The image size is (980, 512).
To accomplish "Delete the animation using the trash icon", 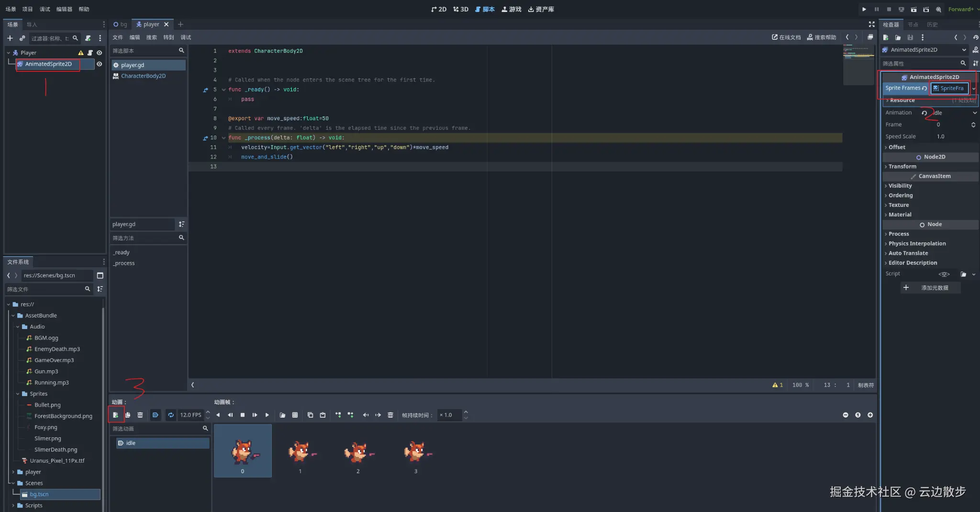I will pyautogui.click(x=140, y=415).
